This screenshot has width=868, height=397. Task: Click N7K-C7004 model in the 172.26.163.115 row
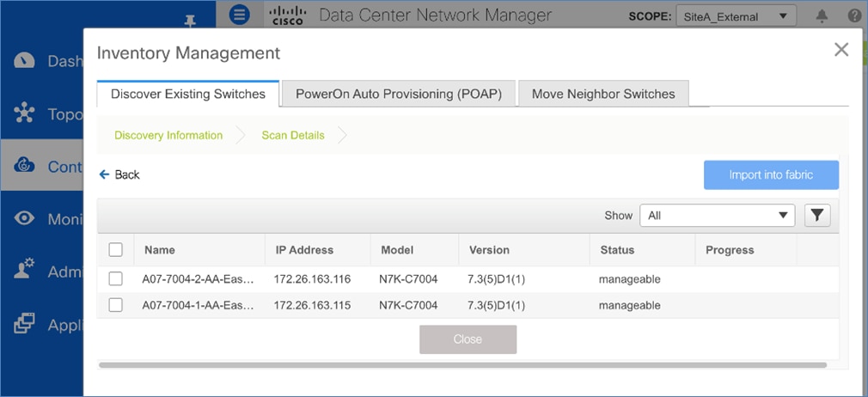coord(408,305)
